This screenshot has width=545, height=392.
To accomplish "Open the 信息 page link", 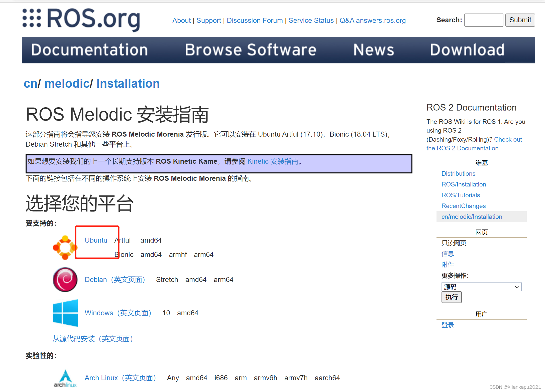I will [448, 254].
